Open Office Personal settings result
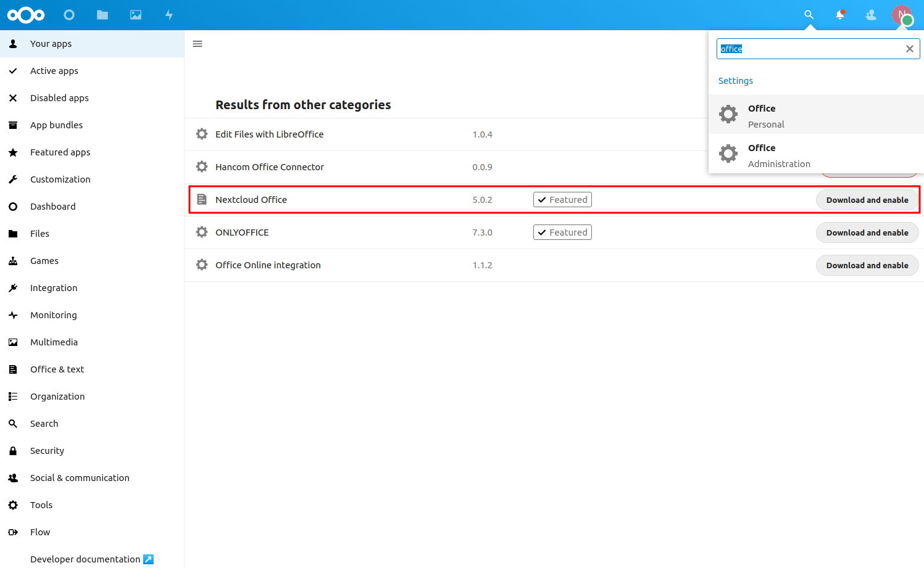 [x=816, y=114]
